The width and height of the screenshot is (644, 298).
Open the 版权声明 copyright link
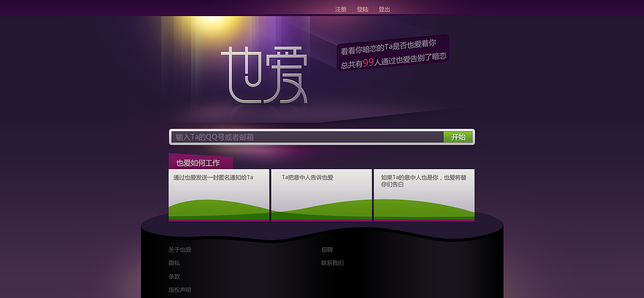click(x=180, y=290)
